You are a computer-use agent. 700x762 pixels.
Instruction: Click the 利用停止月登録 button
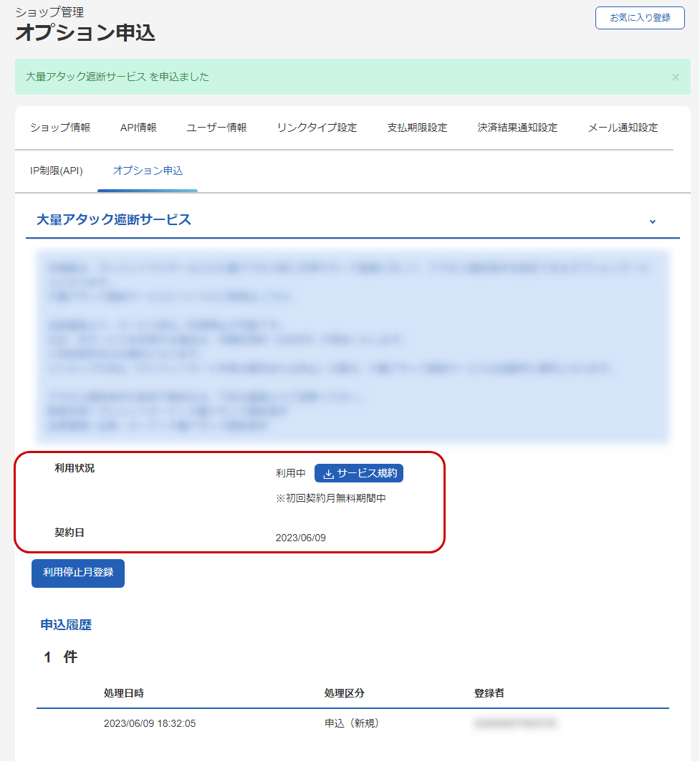(x=78, y=573)
